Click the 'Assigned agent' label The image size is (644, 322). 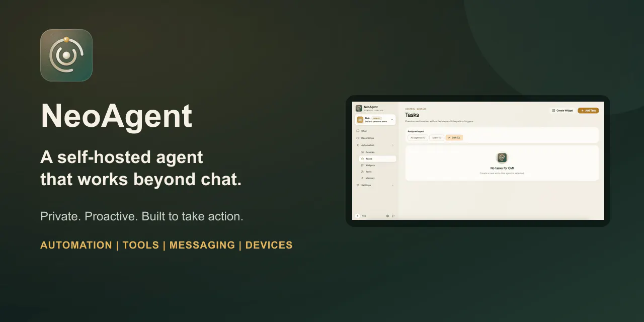(x=416, y=131)
